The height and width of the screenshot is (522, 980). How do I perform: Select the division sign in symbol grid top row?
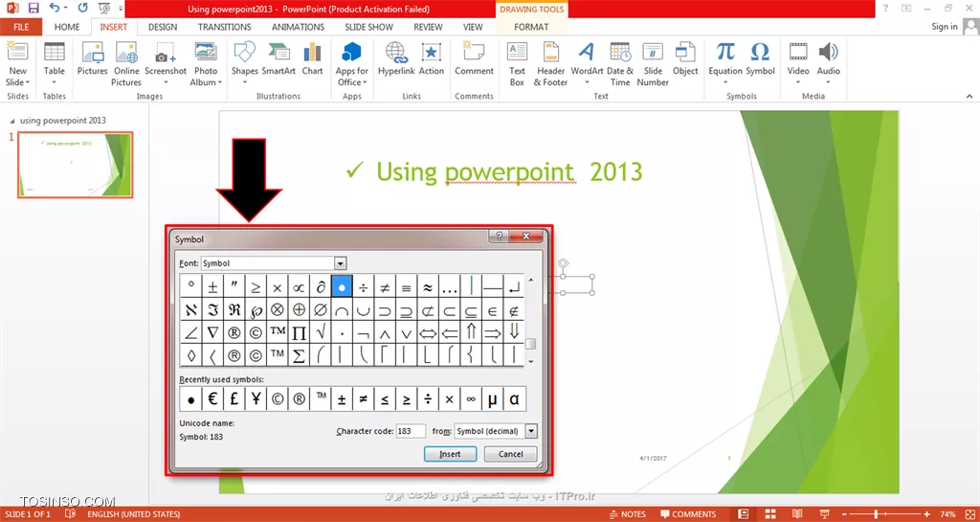click(x=363, y=286)
